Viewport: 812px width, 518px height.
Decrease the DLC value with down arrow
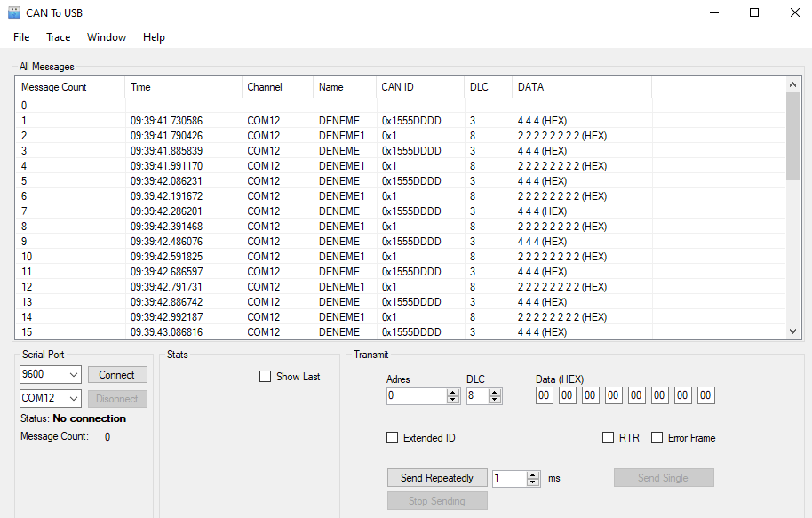tap(495, 399)
